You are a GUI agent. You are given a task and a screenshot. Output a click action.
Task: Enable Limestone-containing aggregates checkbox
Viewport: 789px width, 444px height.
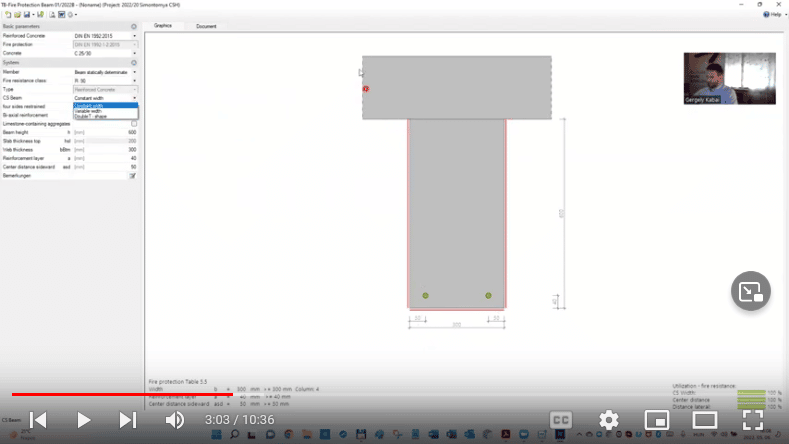point(134,123)
